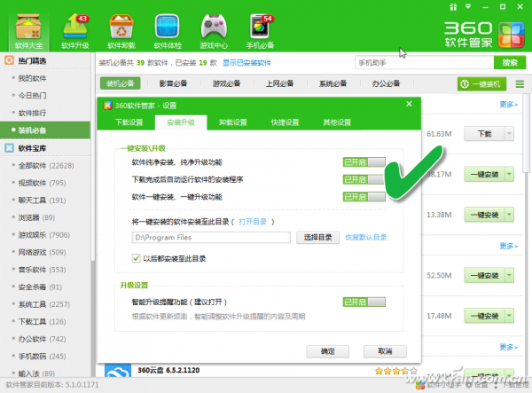Viewport: 532px width, 393px height.
Task: Click 显示已安装软件 link
Action: [x=247, y=63]
